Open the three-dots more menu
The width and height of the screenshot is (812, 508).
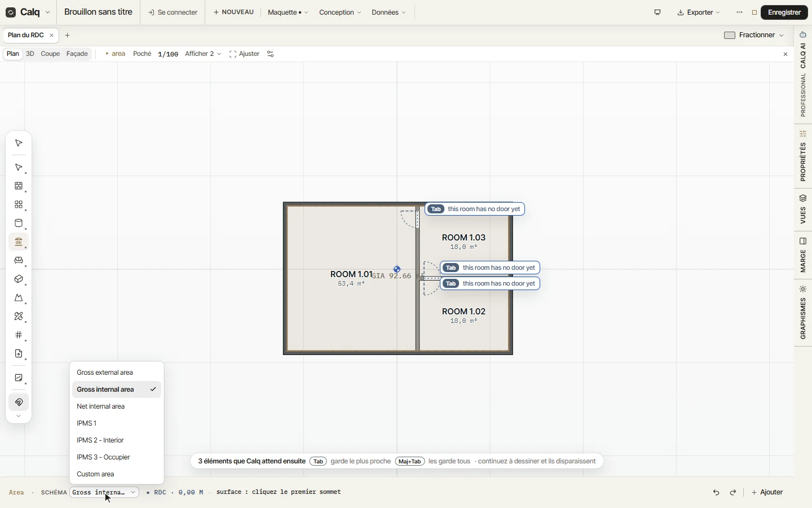[740, 12]
